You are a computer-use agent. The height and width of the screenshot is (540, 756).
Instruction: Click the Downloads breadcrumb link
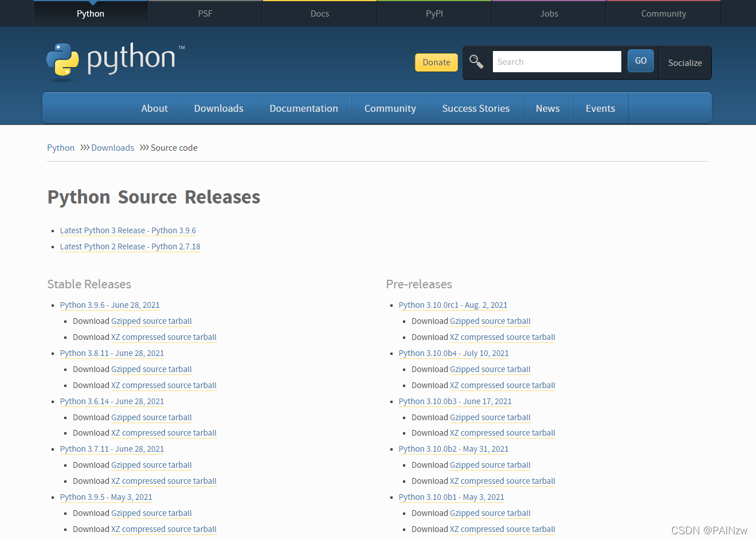[112, 148]
